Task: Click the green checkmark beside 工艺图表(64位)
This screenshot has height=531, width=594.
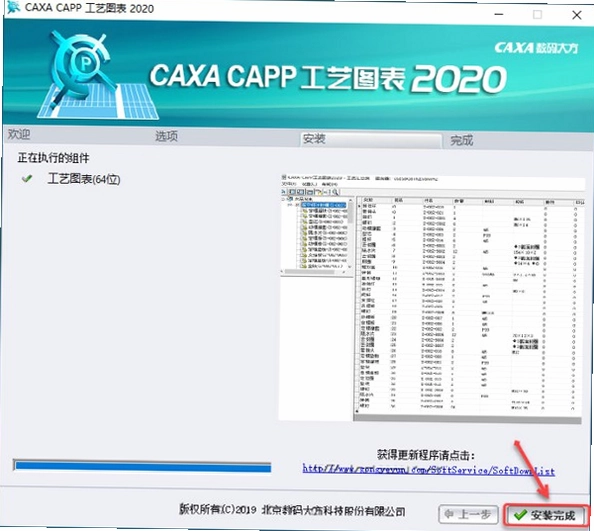Action: pos(27,178)
